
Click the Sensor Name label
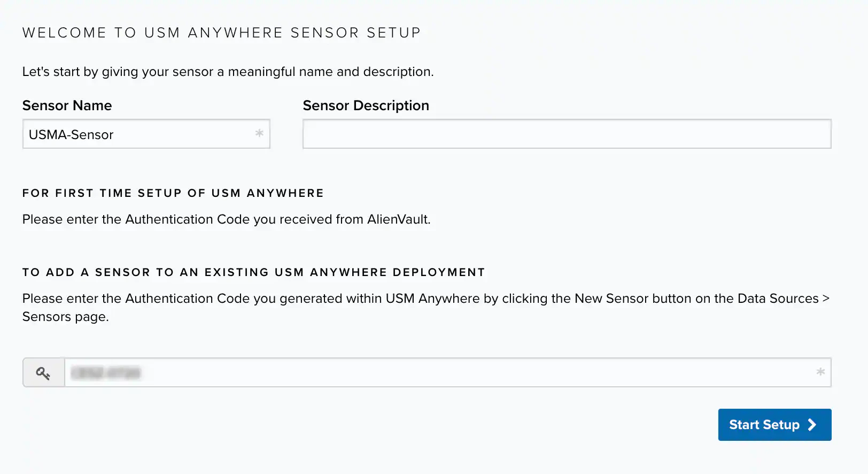pyautogui.click(x=67, y=105)
